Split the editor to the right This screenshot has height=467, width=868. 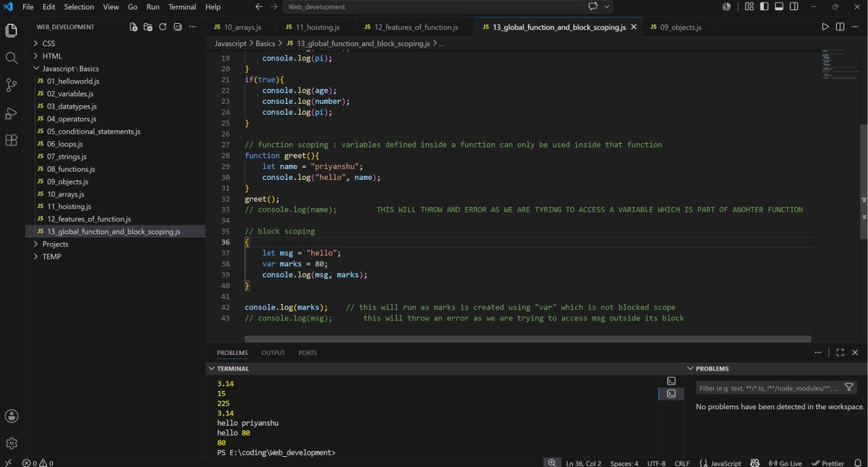840,27
